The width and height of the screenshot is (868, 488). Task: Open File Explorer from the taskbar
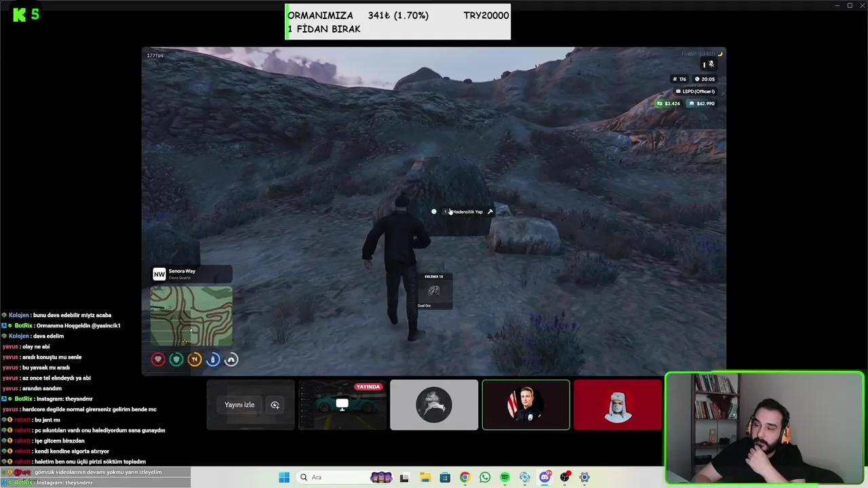click(425, 478)
